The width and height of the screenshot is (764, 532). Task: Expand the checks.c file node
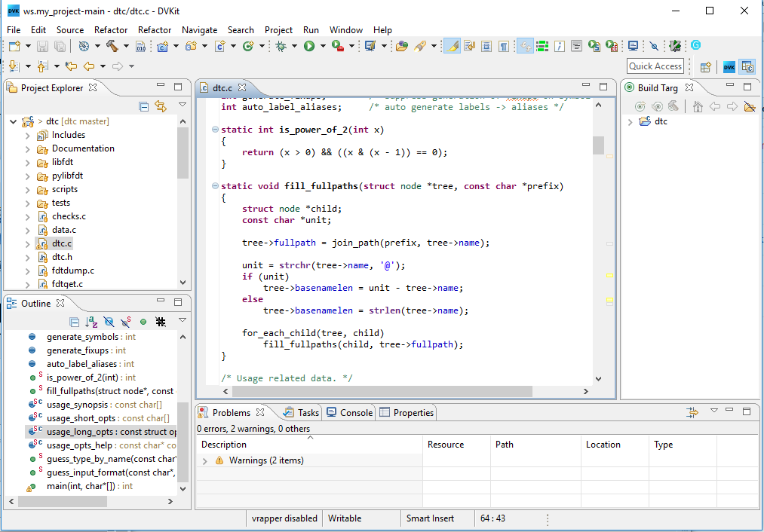pyautogui.click(x=28, y=218)
